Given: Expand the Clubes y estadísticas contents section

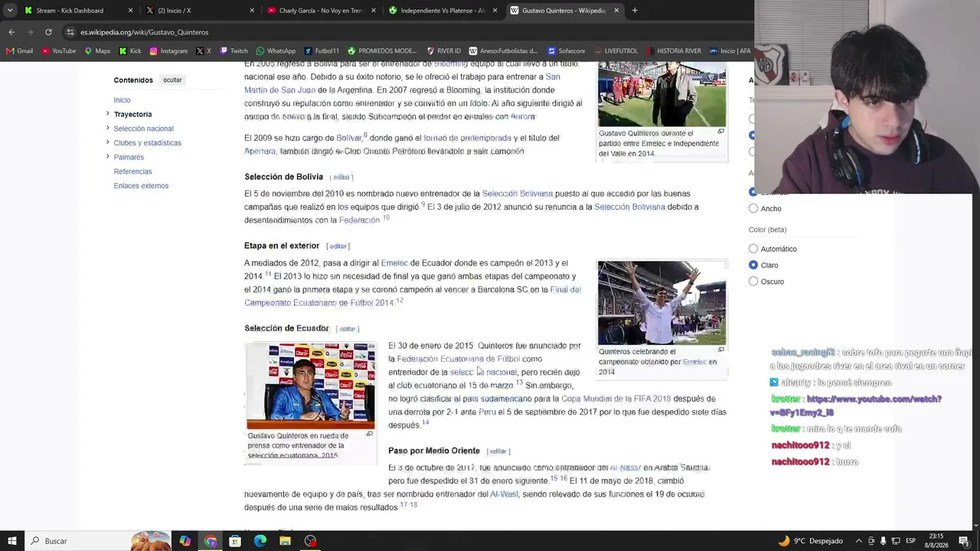Looking at the screenshot, I should pyautogui.click(x=108, y=142).
